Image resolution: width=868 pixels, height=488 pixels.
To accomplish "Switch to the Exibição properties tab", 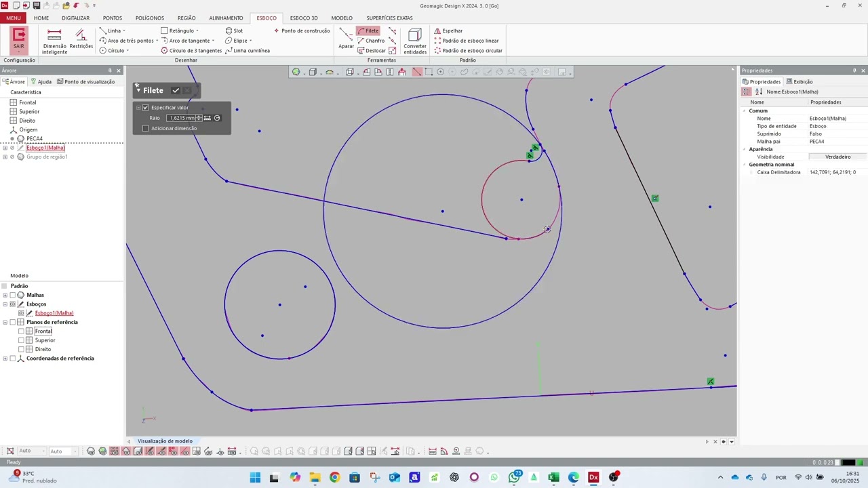I will (x=800, y=82).
